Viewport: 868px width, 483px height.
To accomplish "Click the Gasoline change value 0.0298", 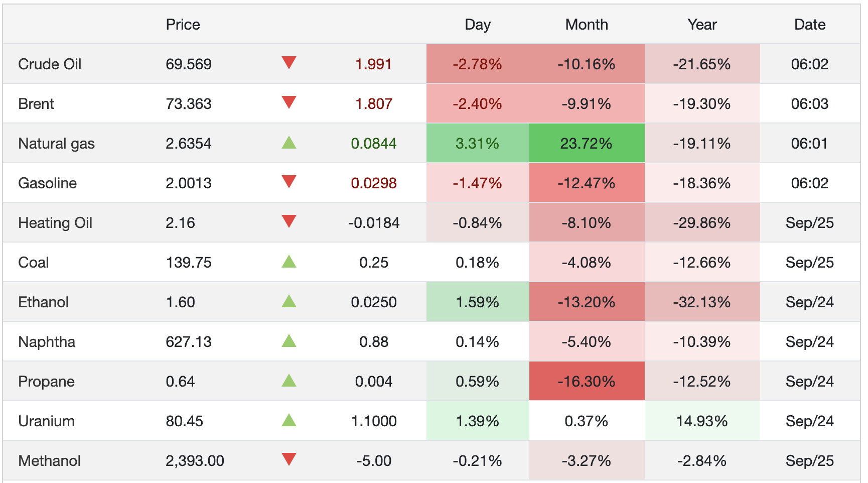I will tap(374, 183).
